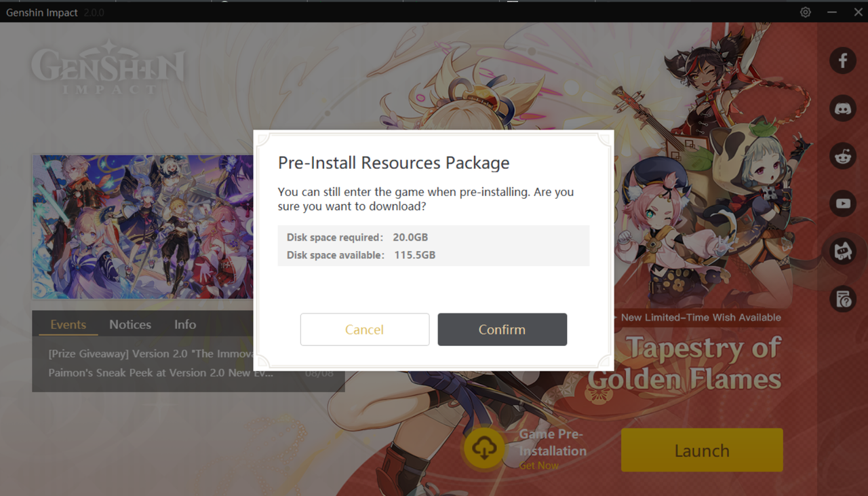Open the Reddit community icon
Viewport: 868px width, 496px height.
tap(843, 156)
